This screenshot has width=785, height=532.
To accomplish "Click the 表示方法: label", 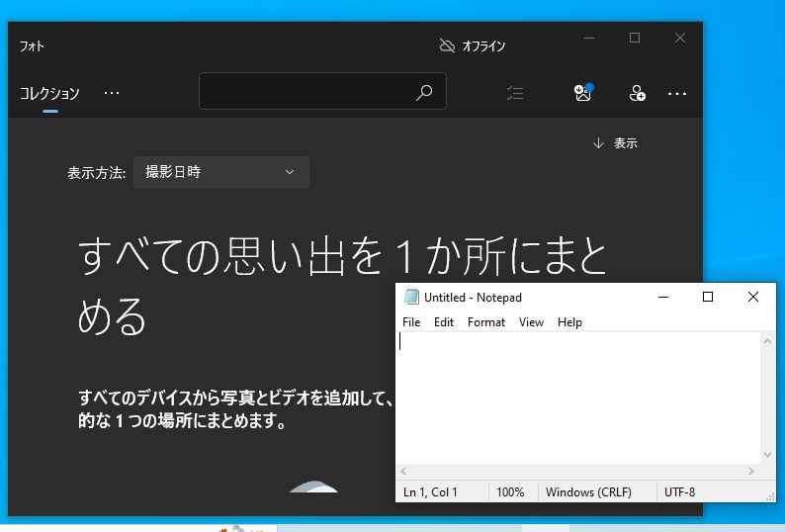I will (x=96, y=173).
